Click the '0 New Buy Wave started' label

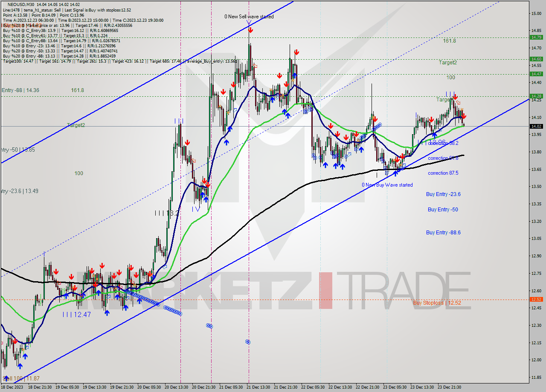pos(387,185)
